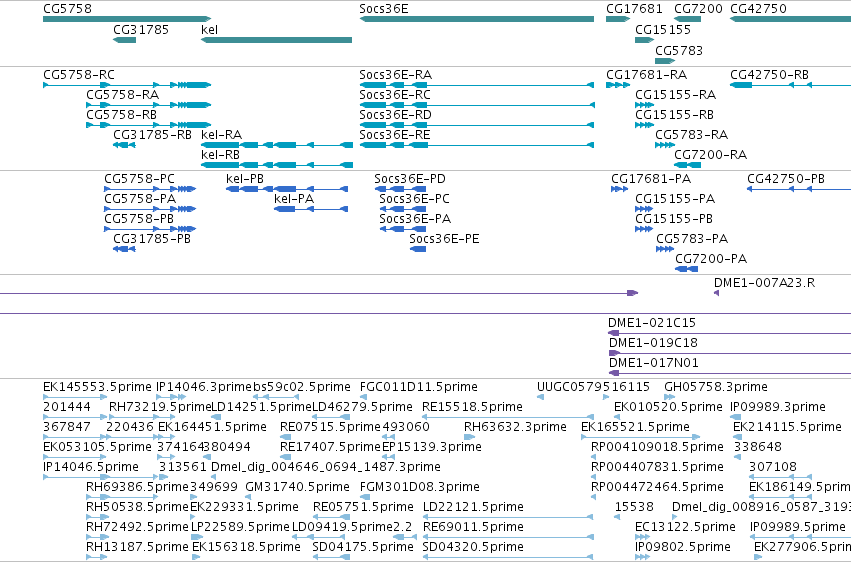Select protein CG5758-PC
This screenshot has width=851, height=562.
click(150, 189)
